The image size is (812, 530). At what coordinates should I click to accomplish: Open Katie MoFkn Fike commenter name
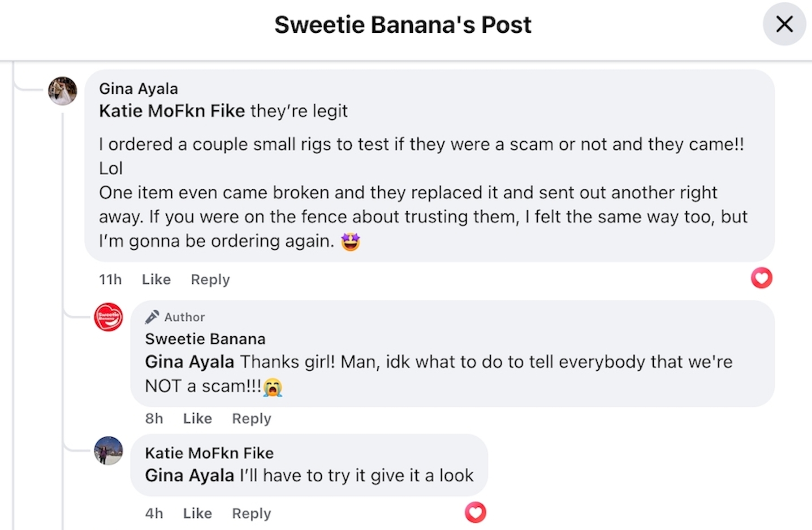point(209,453)
